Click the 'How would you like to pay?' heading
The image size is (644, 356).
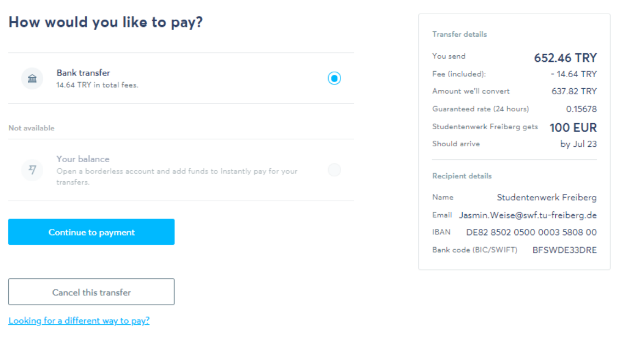106,22
